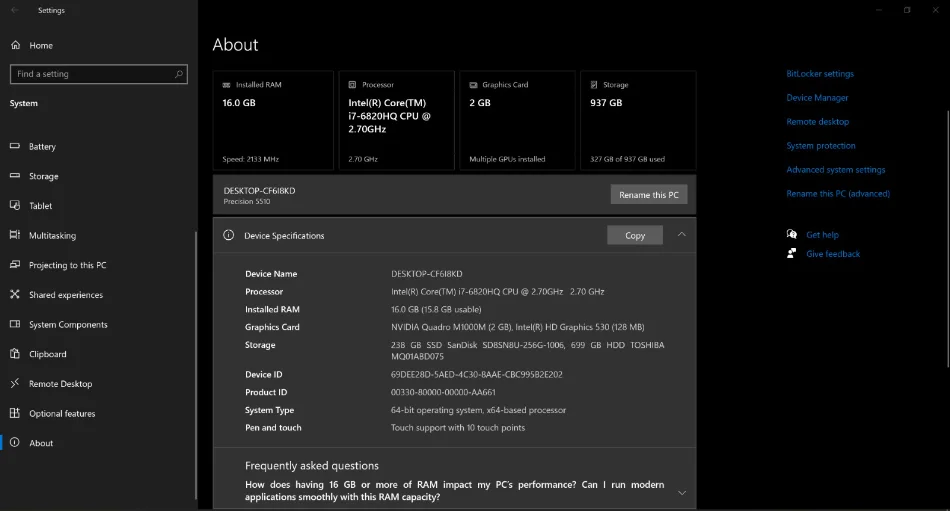This screenshot has height=511, width=950.
Task: Expand the RAM performance FAQ question
Action: (x=681, y=492)
